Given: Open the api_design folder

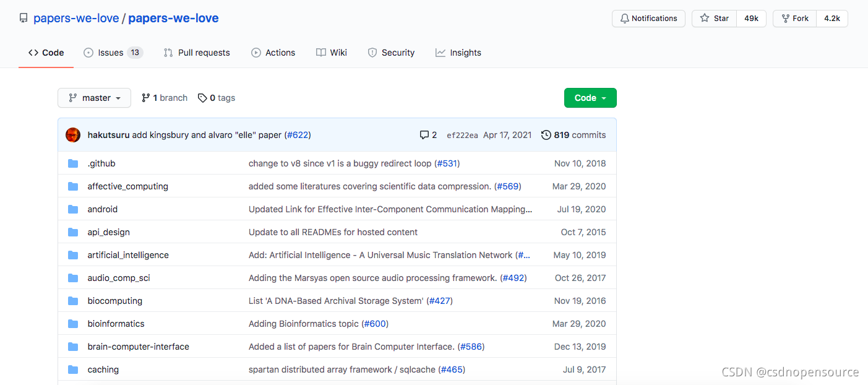Looking at the screenshot, I should tap(108, 232).
